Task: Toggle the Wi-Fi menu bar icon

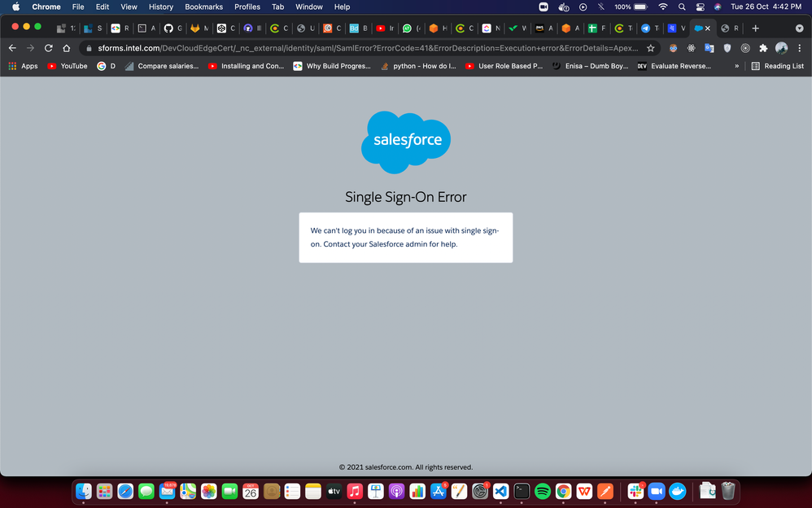Action: [x=662, y=7]
